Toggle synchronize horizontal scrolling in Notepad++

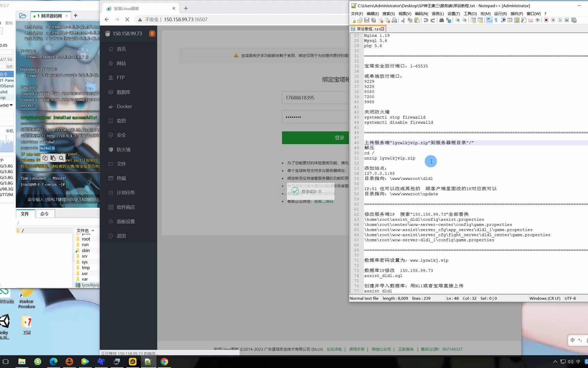[x=480, y=20]
